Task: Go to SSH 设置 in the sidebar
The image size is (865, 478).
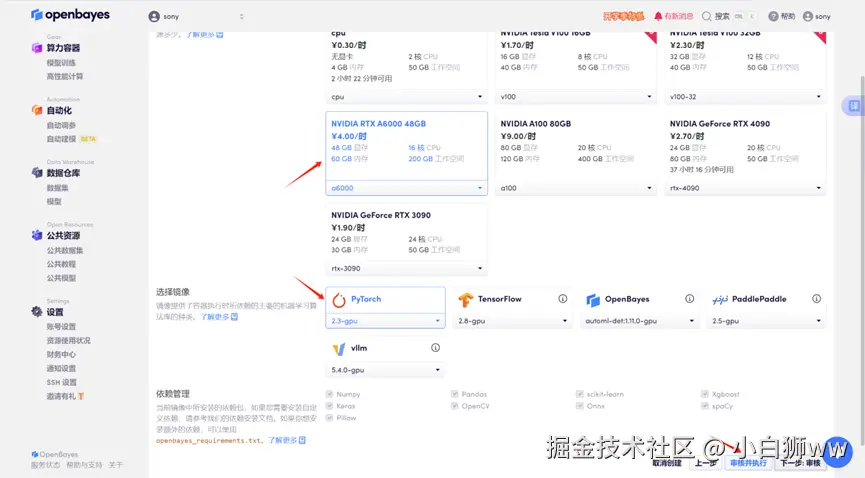Action: pos(62,382)
